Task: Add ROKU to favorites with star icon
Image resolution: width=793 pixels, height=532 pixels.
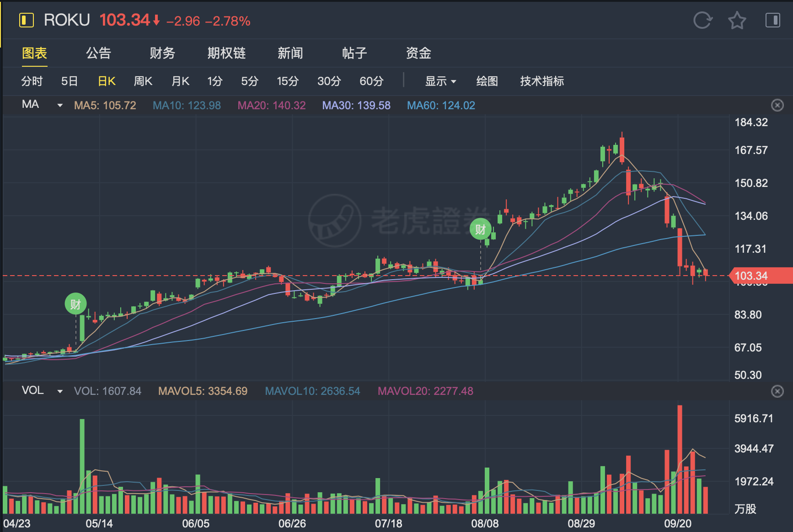Action: (737, 21)
